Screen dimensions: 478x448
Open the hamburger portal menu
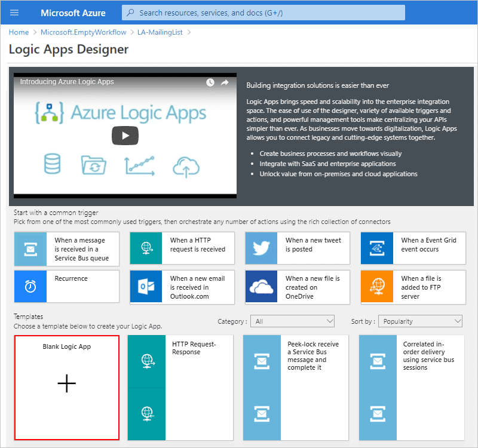click(14, 13)
